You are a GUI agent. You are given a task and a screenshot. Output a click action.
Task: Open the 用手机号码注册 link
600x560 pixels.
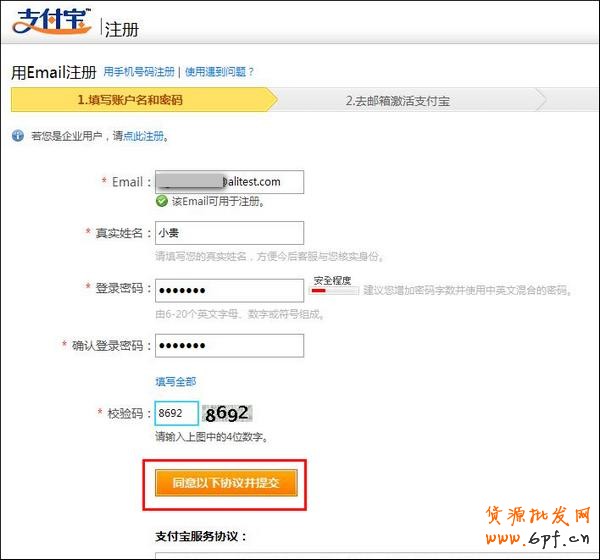[x=139, y=72]
